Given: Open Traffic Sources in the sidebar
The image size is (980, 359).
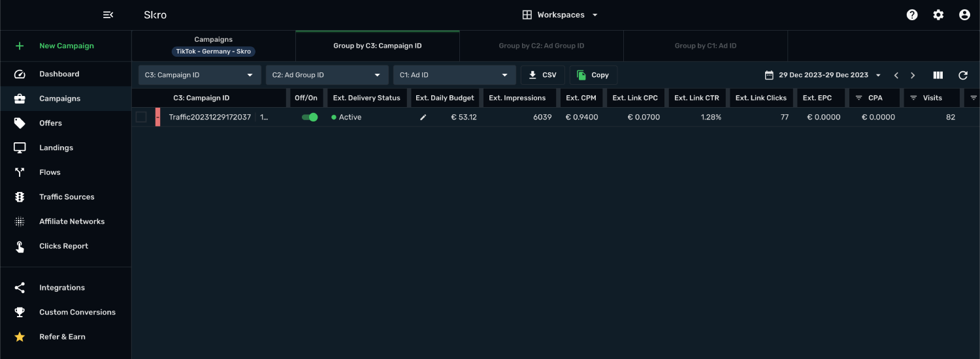Looking at the screenshot, I should click(x=65, y=196).
